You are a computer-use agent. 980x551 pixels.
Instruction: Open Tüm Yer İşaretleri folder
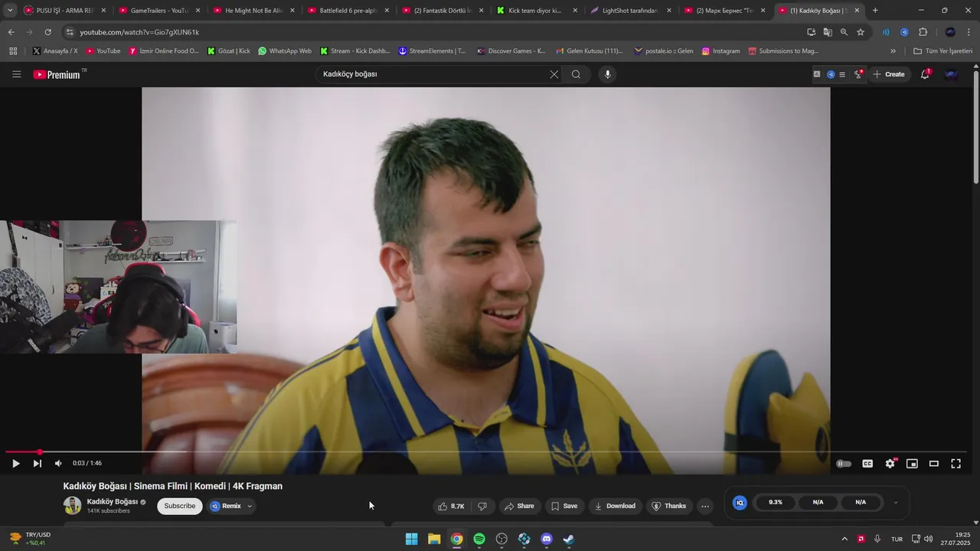tap(942, 51)
